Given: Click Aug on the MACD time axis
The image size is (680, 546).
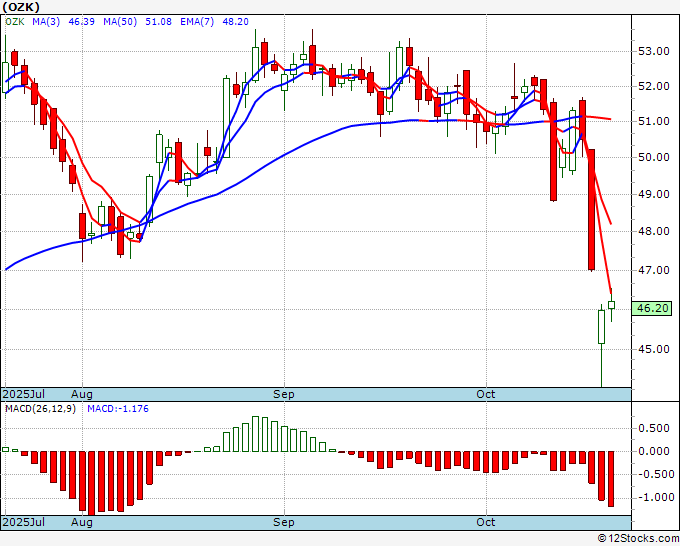Looking at the screenshot, I should pos(82,522).
